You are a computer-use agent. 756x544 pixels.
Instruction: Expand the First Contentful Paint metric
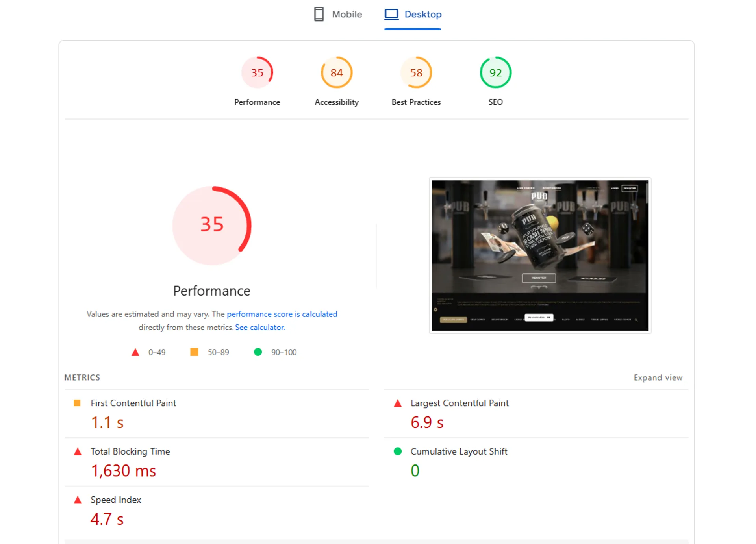click(133, 403)
